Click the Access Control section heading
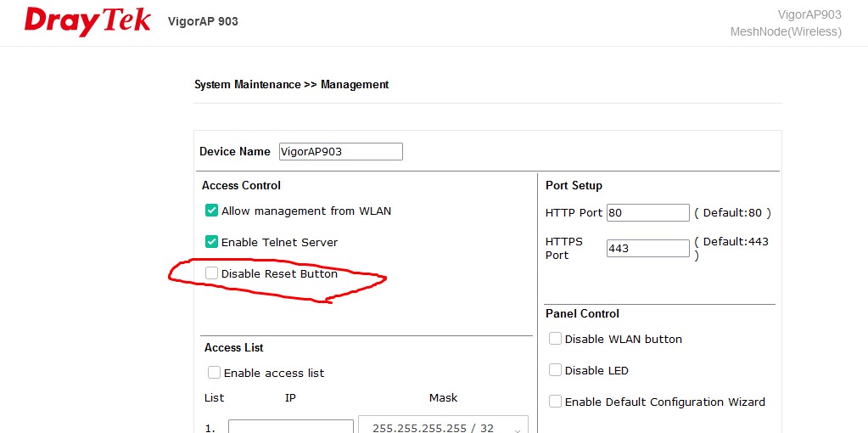Image resolution: width=868 pixels, height=433 pixels. pyautogui.click(x=241, y=185)
